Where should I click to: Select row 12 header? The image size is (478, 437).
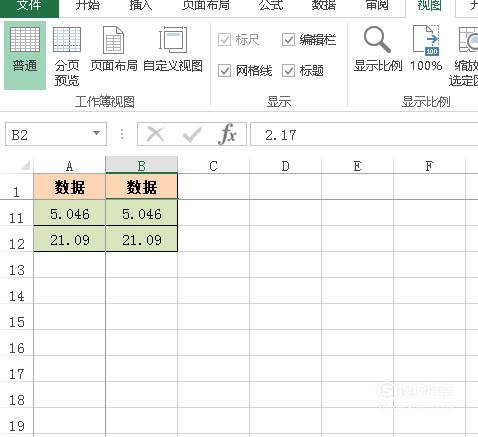coord(17,239)
